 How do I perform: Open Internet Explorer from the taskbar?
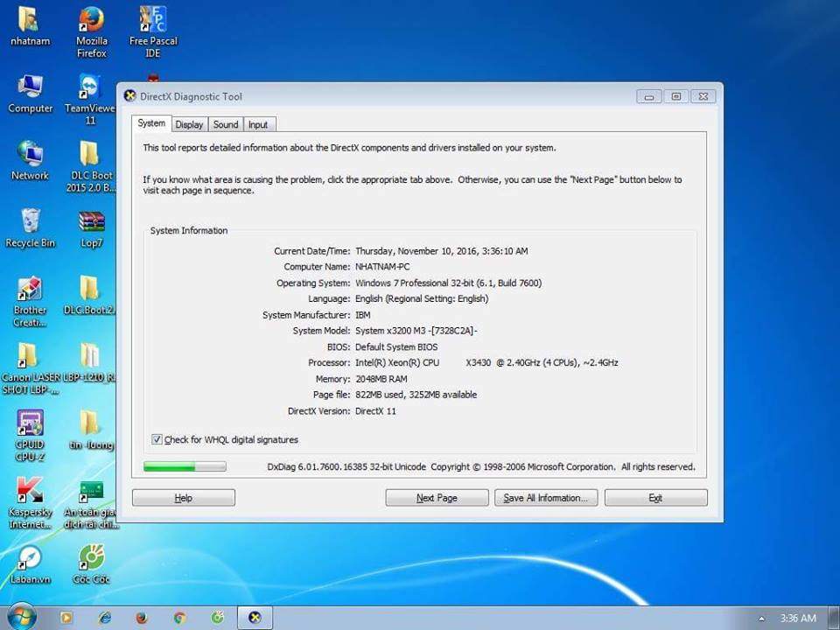[x=104, y=619]
